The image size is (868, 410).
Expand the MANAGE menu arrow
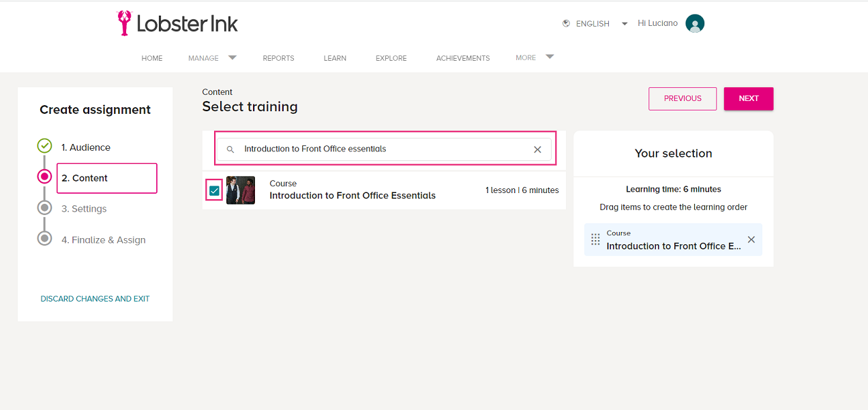pos(232,57)
